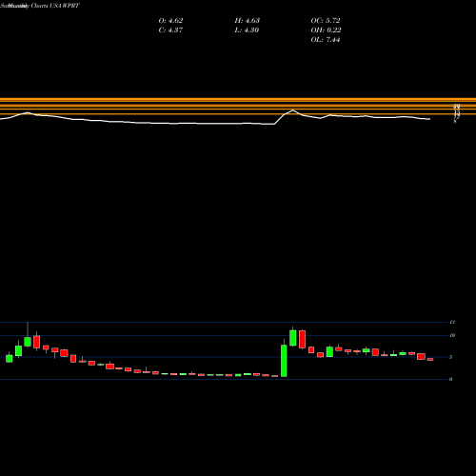Click the 'O: 4.62' open value
The width and height of the screenshot is (476, 476).
point(170,21)
